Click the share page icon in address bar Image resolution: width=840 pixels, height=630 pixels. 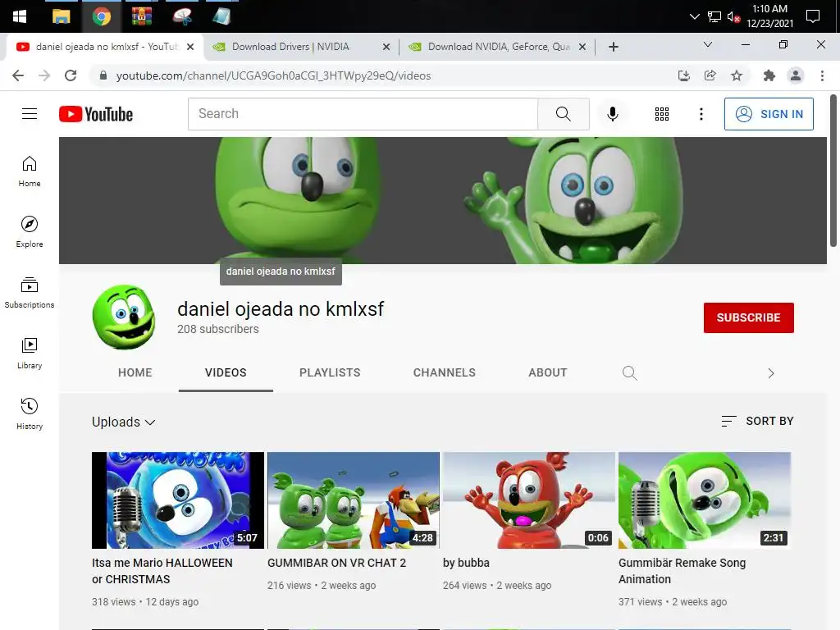710,75
